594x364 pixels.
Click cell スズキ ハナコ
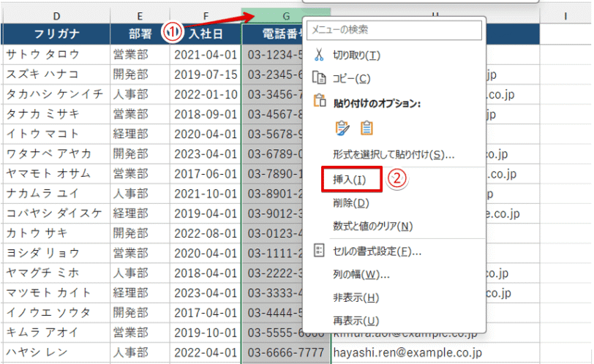(x=56, y=75)
